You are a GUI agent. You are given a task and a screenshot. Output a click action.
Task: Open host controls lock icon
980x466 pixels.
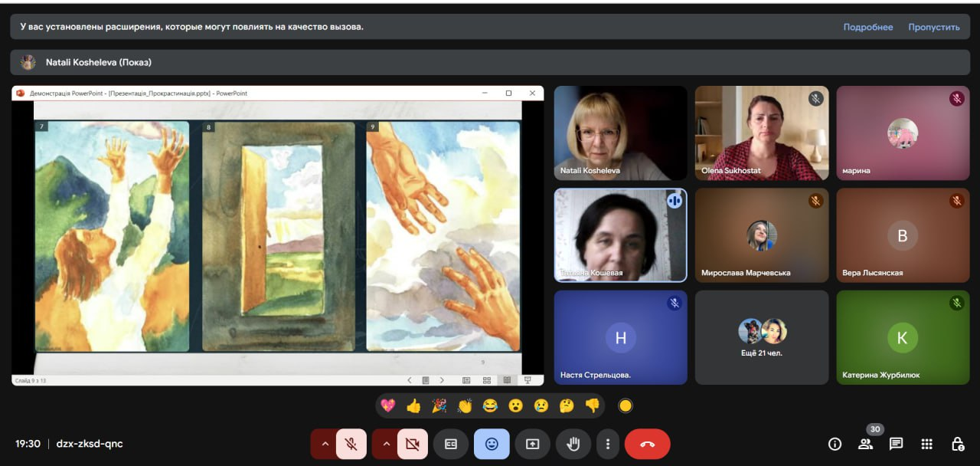pos(957,444)
